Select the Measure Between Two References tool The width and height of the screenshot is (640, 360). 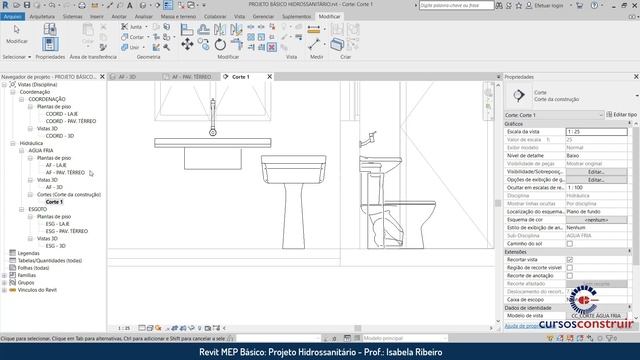coord(314,44)
